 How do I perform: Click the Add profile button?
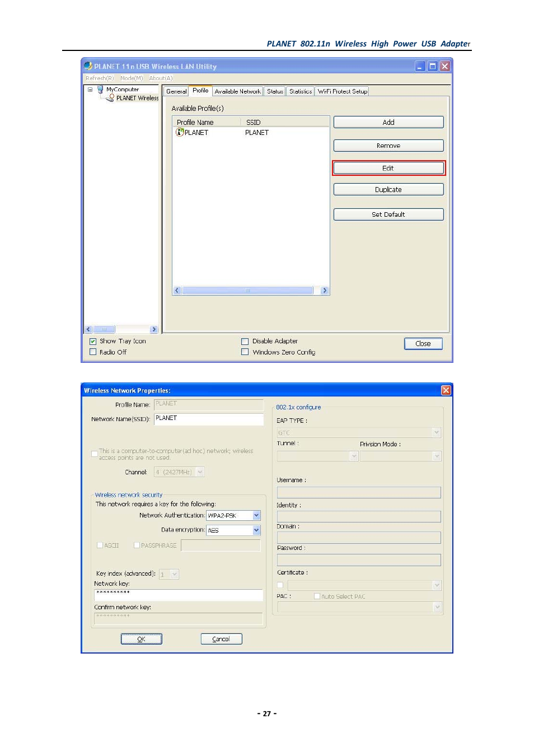coord(388,122)
